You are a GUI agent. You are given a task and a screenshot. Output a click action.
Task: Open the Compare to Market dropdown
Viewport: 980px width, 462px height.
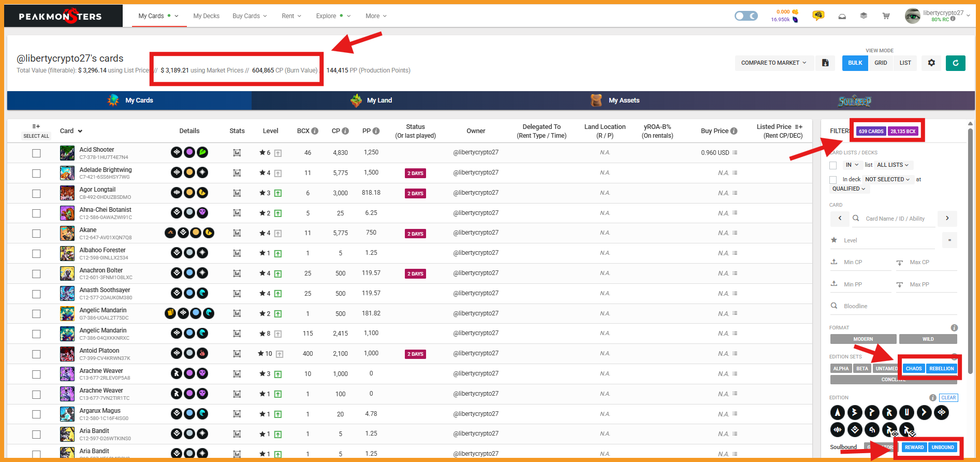[x=773, y=63]
